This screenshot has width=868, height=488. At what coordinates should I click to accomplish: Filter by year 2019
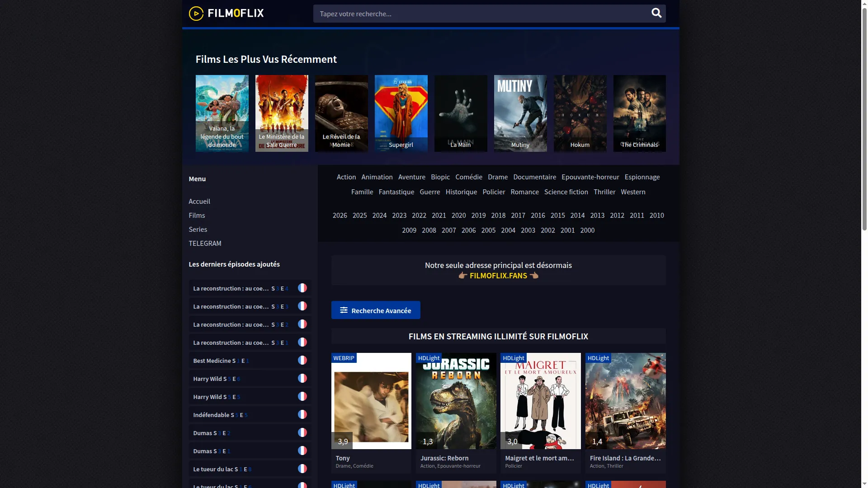[478, 215]
